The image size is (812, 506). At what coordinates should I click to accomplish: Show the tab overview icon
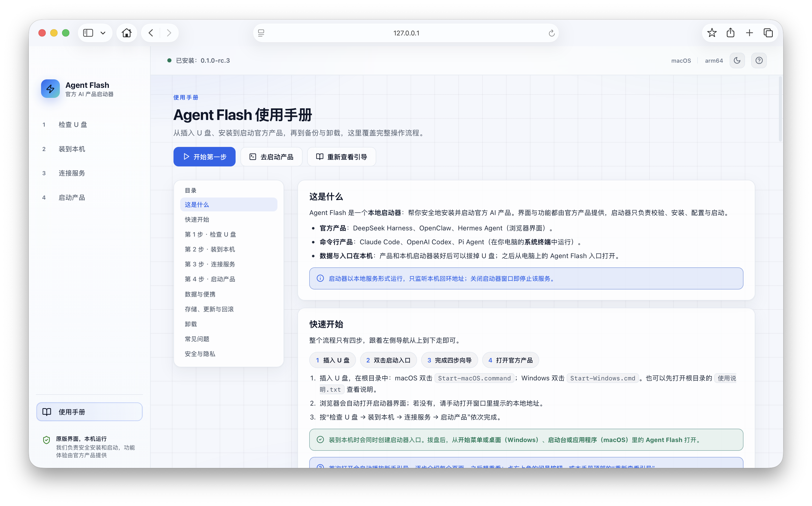pos(768,33)
